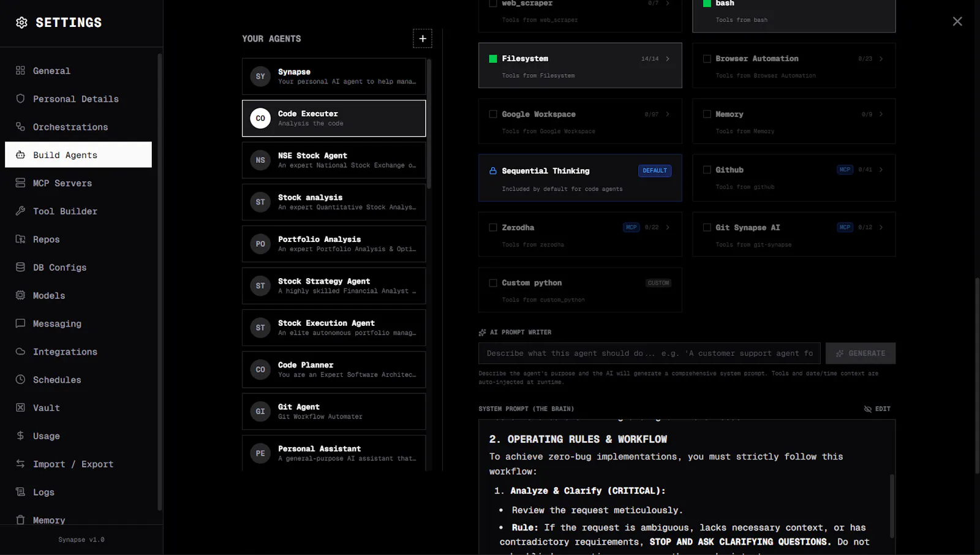Enable the Memory tools checkbox
The height and width of the screenshot is (555, 980).
pos(707,114)
